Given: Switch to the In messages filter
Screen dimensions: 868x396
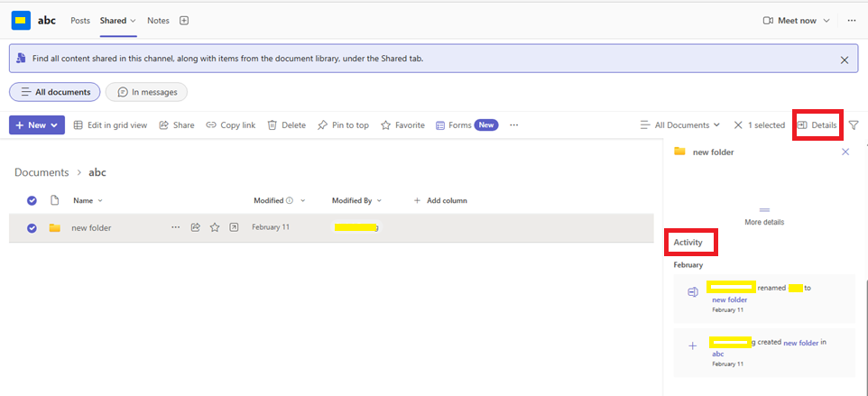Looking at the screenshot, I should tap(147, 92).
